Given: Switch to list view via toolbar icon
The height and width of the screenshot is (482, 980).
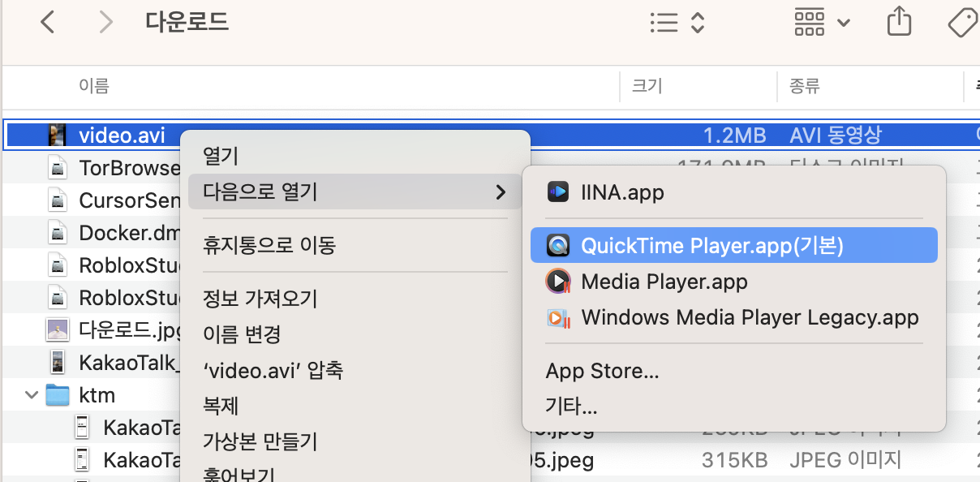Looking at the screenshot, I should coord(664,23).
